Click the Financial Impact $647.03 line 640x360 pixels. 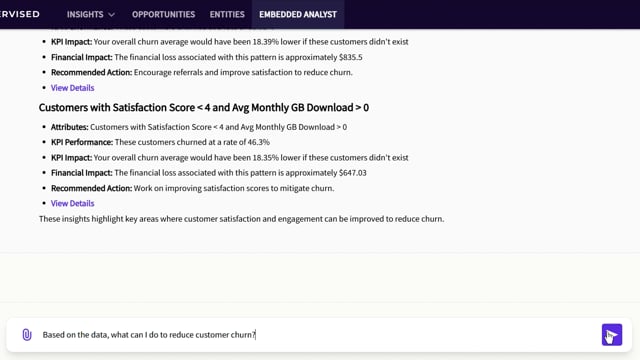point(209,173)
